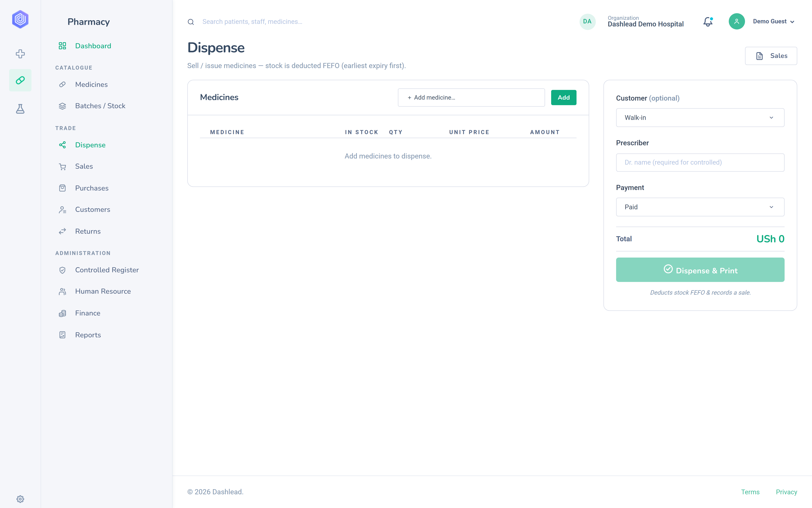Click the green user avatar
812x508 pixels.
(737, 22)
